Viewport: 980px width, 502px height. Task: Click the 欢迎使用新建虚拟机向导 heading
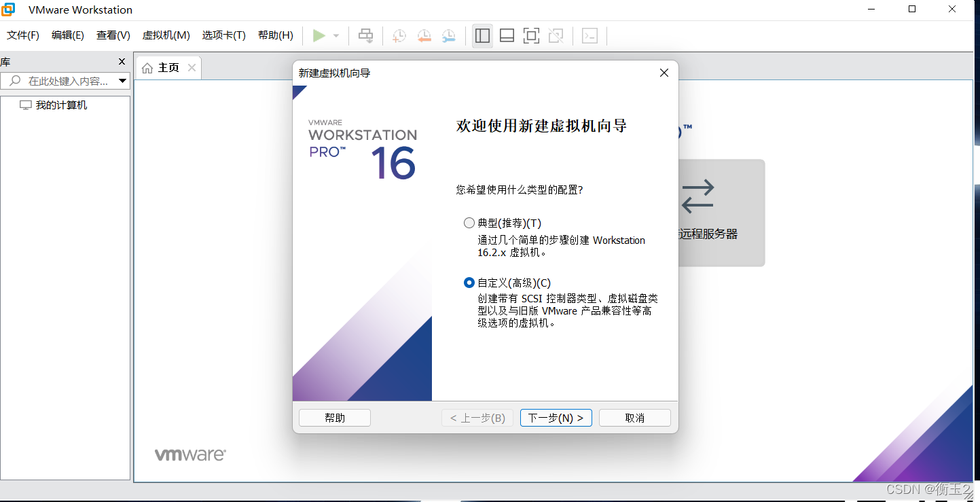tap(541, 126)
